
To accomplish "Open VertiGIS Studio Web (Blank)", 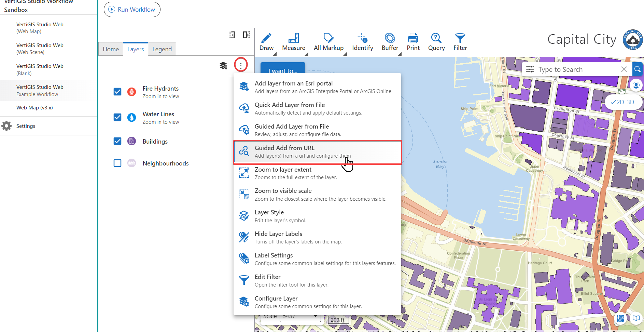I will (49, 70).
